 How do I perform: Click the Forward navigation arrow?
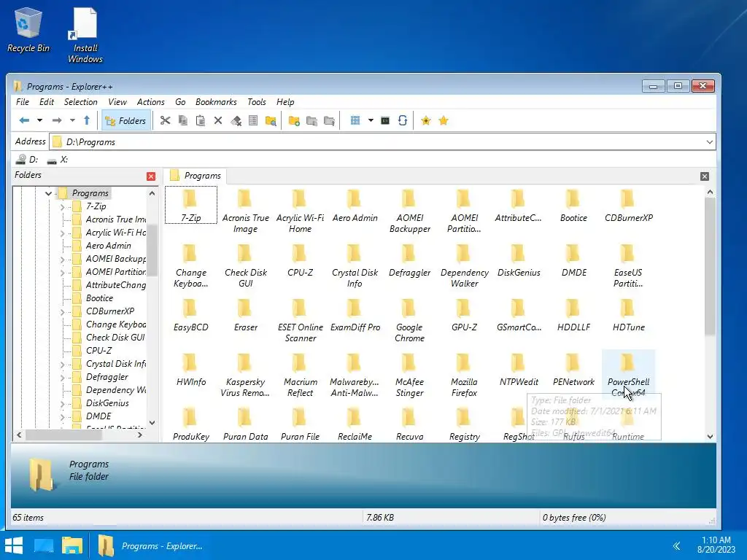57,120
